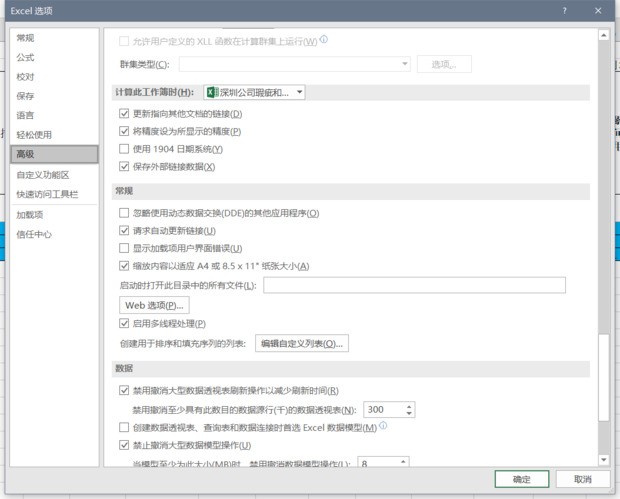Screen dimensions: 620x499
Task: Increase the 300 data source rows spinner
Action: click(410, 406)
